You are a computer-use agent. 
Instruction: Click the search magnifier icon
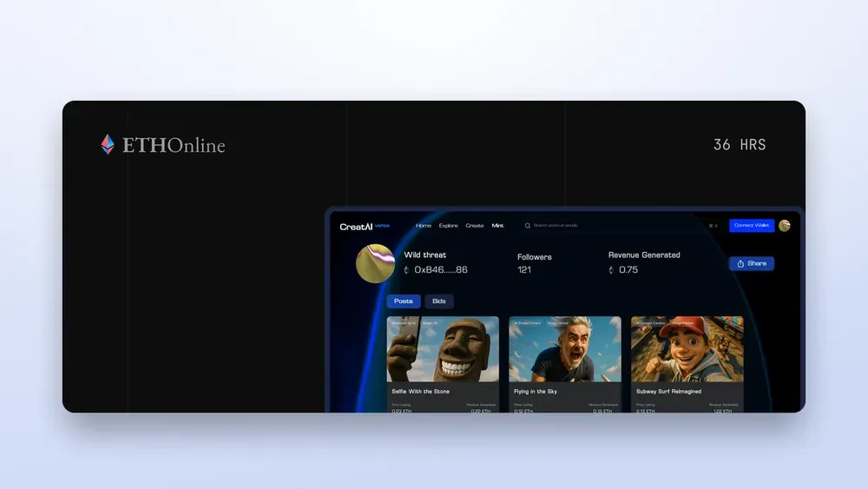pos(528,226)
